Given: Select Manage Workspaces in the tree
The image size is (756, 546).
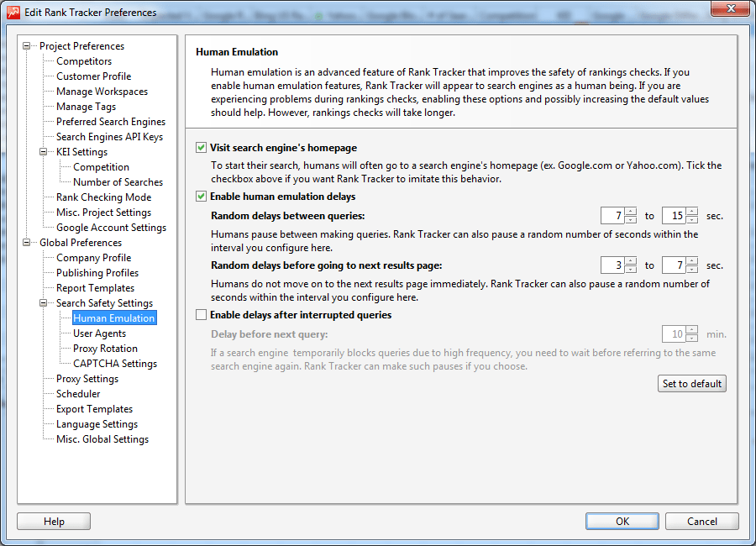Looking at the screenshot, I should (x=102, y=92).
